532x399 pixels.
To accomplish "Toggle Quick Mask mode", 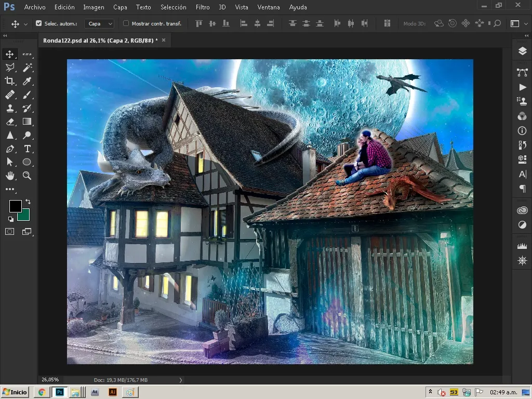I will 9,232.
